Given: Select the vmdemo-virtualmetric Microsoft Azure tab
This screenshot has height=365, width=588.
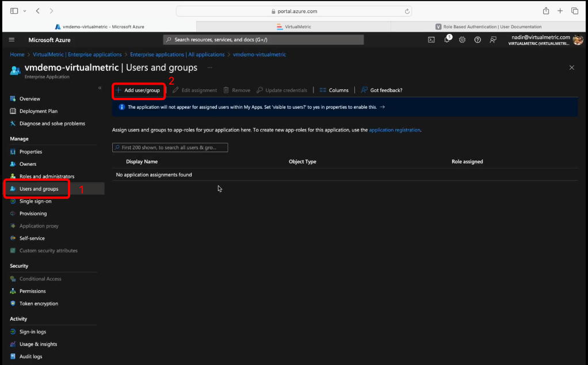Looking at the screenshot, I should (100, 26).
